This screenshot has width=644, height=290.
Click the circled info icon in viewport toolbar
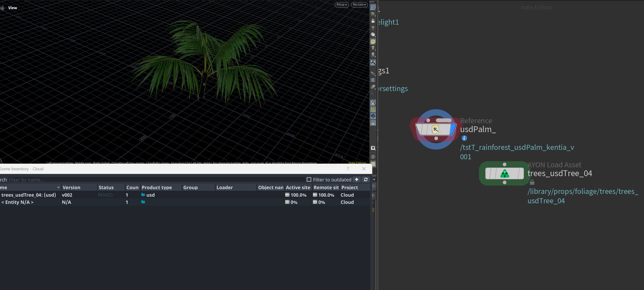click(373, 157)
